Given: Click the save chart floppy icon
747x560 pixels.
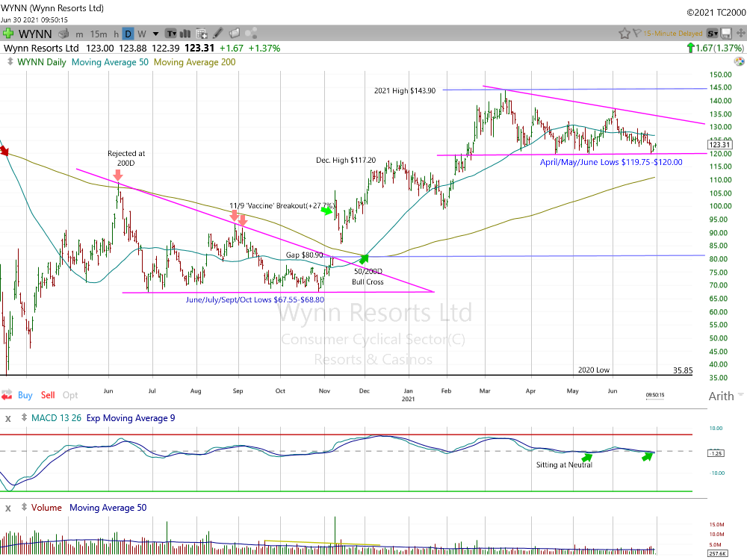Looking at the screenshot, I should (x=727, y=34).
